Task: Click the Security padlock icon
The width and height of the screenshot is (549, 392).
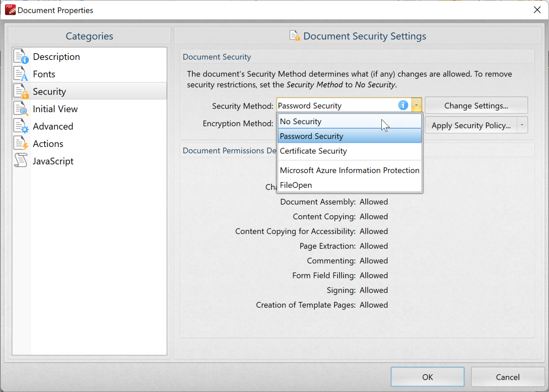Action: click(21, 91)
